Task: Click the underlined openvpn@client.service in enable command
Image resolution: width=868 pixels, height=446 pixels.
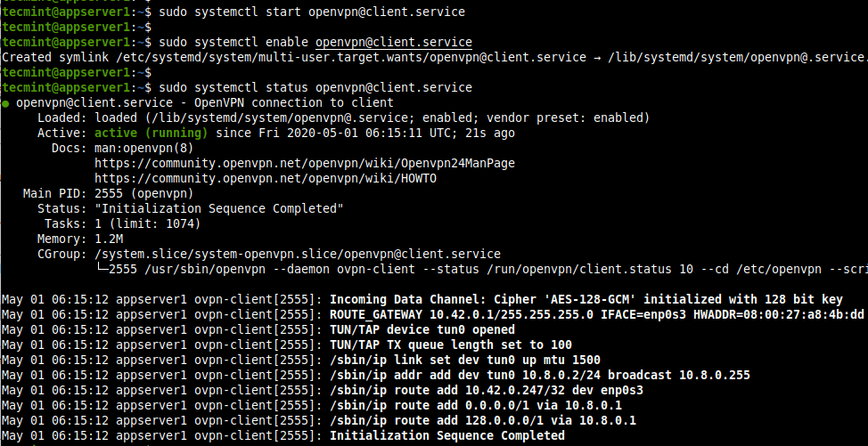Action: 393,43
